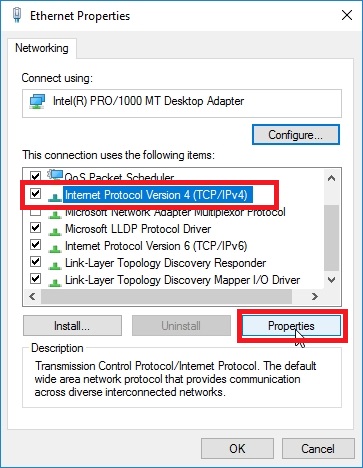Click the Ethernet Properties title bar icon
This screenshot has width=363, height=468.
pyautogui.click(x=17, y=15)
